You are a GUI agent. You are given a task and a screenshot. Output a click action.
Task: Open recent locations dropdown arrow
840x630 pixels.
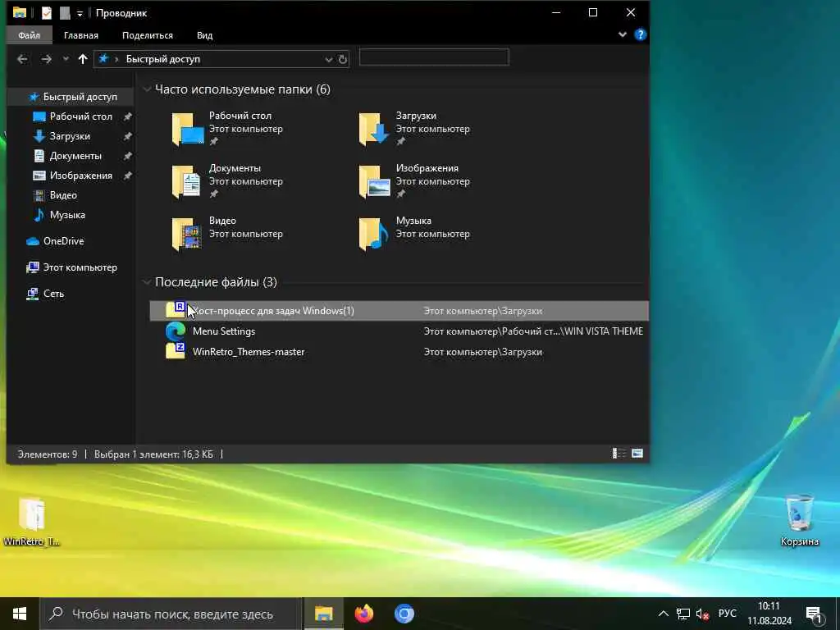click(66, 59)
